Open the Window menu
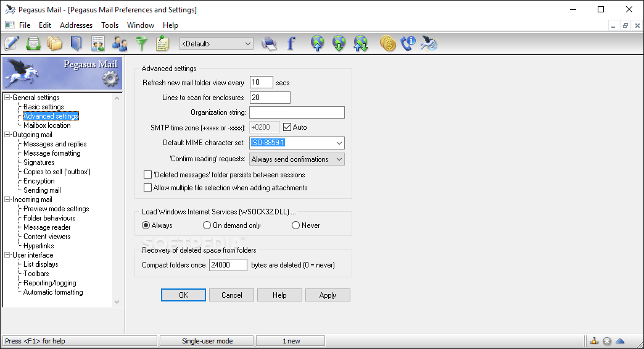Screen dimensions: 644x349 point(141,25)
